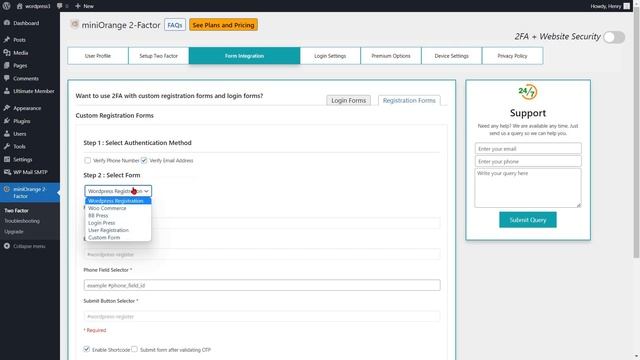This screenshot has width=640, height=360.
Task: Select the Registration Forms sub-tab
Action: [409, 100]
